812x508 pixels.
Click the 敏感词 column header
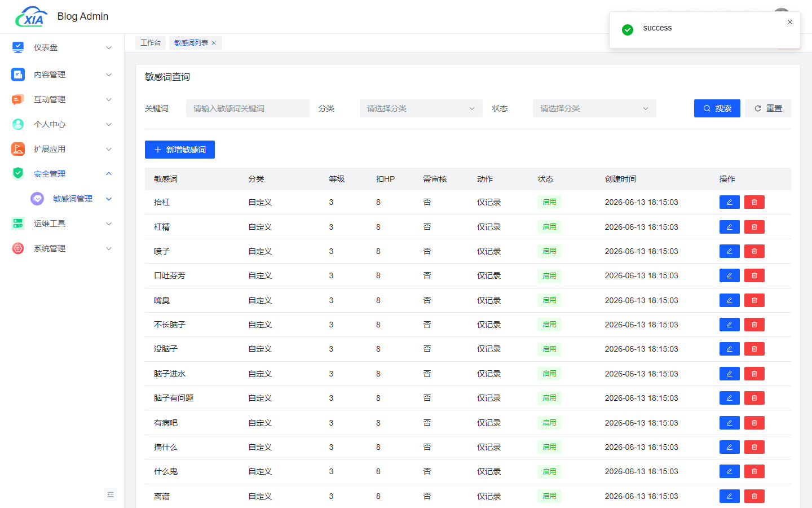pyautogui.click(x=166, y=179)
